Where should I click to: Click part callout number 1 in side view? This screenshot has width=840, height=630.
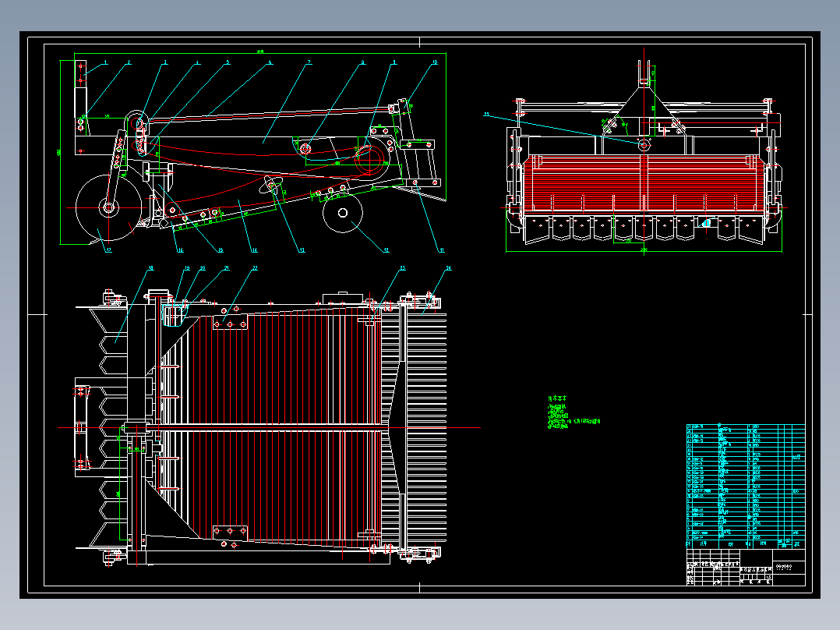tap(105, 62)
